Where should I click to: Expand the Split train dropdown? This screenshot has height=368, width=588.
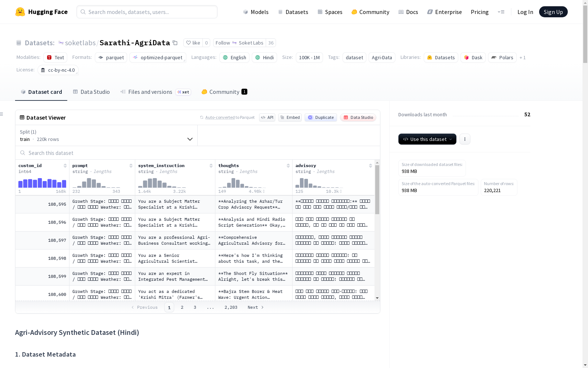[x=107, y=135]
